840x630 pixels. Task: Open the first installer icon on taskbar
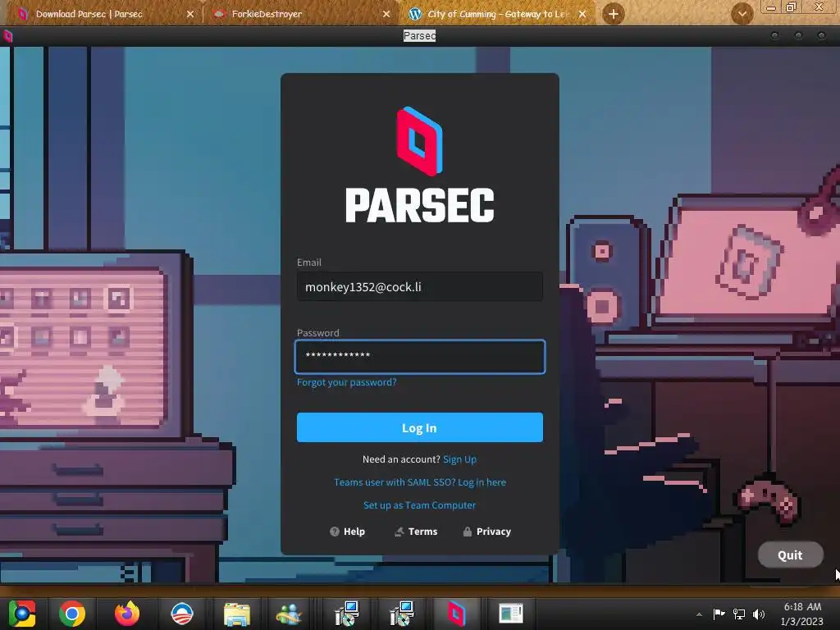click(346, 614)
